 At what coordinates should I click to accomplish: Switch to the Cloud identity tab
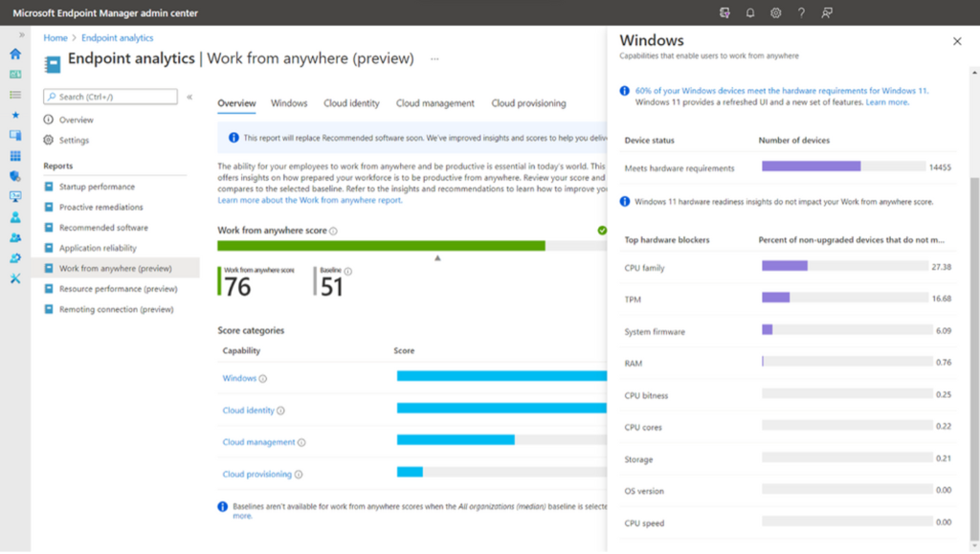point(351,103)
